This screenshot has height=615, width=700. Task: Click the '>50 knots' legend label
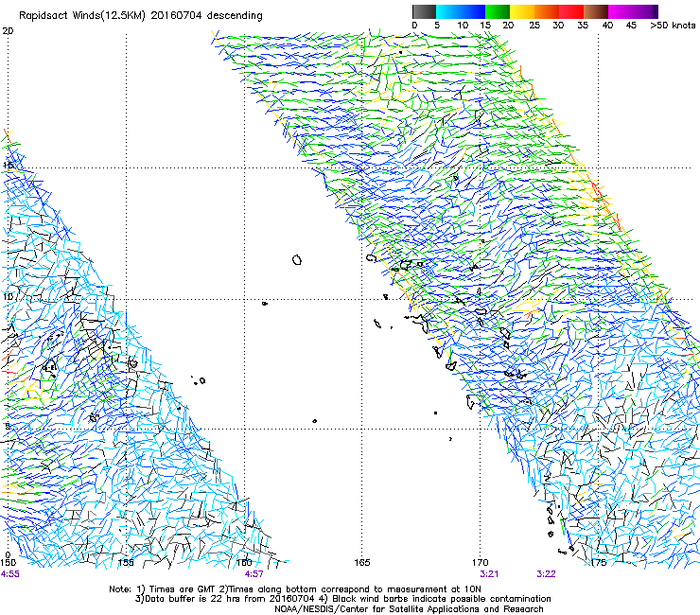[x=673, y=25]
